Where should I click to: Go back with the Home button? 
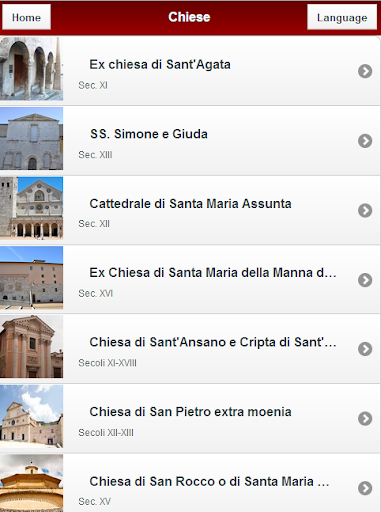click(x=26, y=17)
